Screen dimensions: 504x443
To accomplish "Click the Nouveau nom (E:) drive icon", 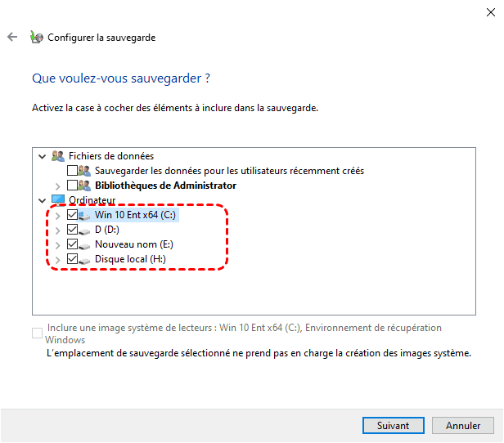I will [85, 244].
